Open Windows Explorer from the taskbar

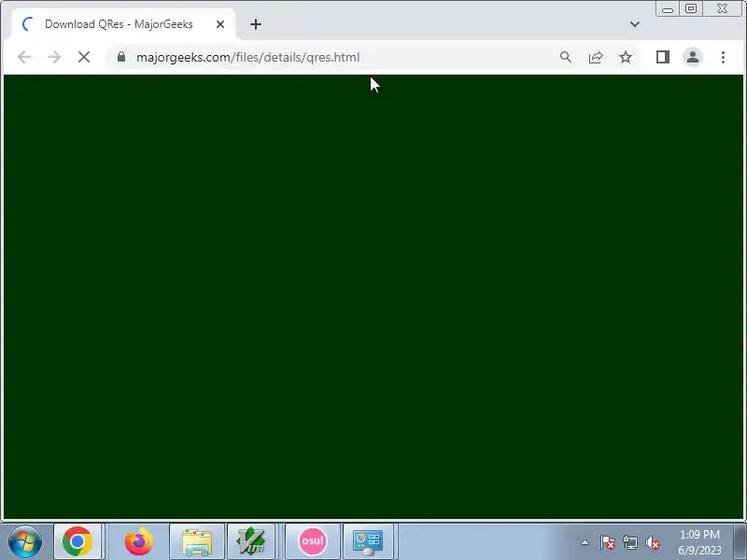pos(197,541)
